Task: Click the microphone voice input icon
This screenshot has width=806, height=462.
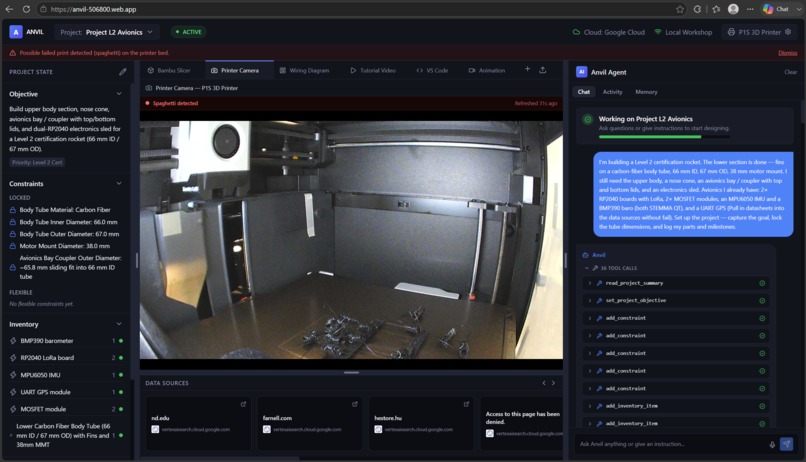Action: click(772, 445)
